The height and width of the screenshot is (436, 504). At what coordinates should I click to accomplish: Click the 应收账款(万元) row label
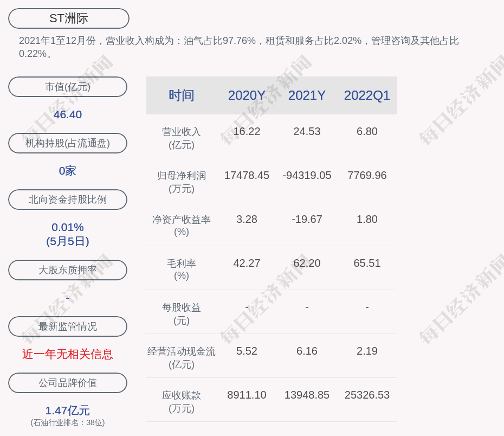(182, 402)
